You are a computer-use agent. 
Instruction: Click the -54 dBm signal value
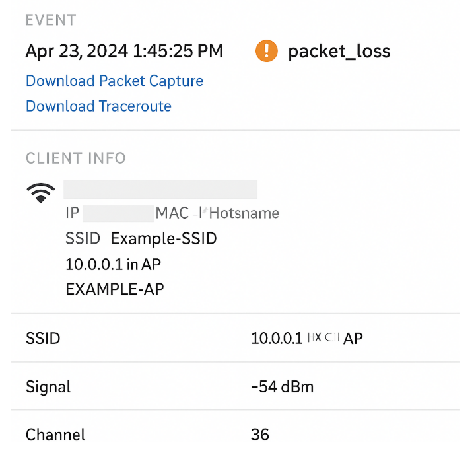(282, 387)
